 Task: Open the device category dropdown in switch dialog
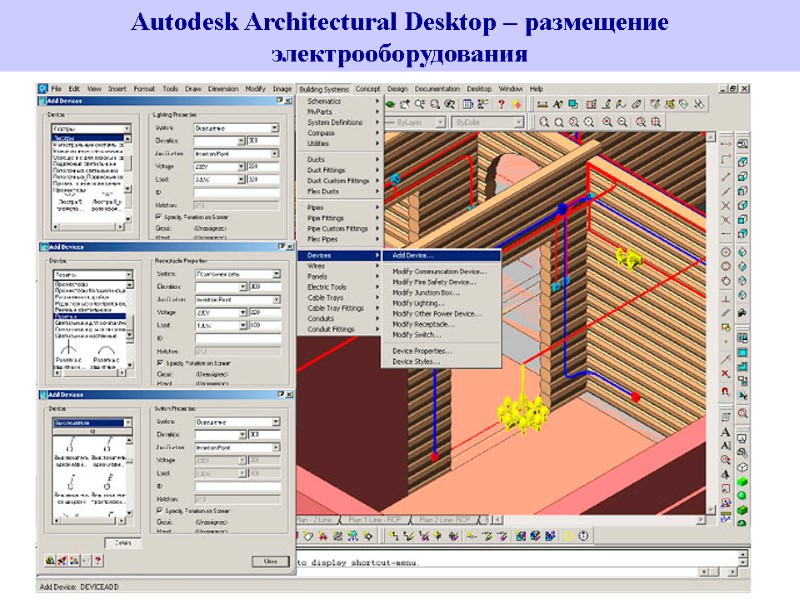128,422
